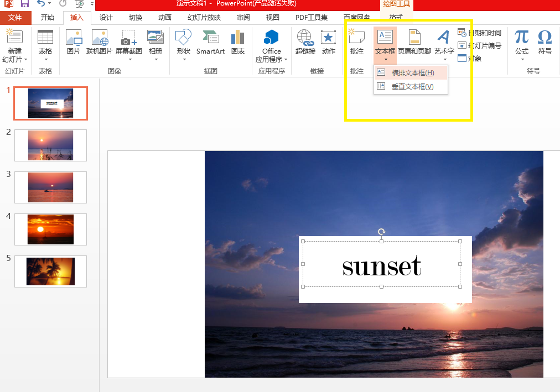Click the rotation handle above the text box
This screenshot has height=392, width=560.
pos(381,232)
